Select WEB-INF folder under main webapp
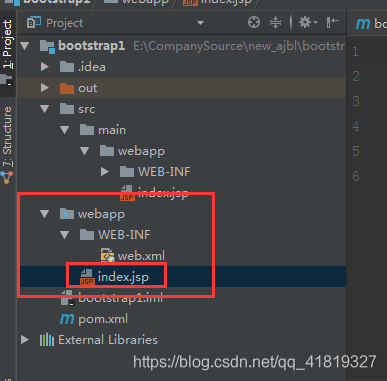The image size is (387, 381). pyautogui.click(x=164, y=172)
